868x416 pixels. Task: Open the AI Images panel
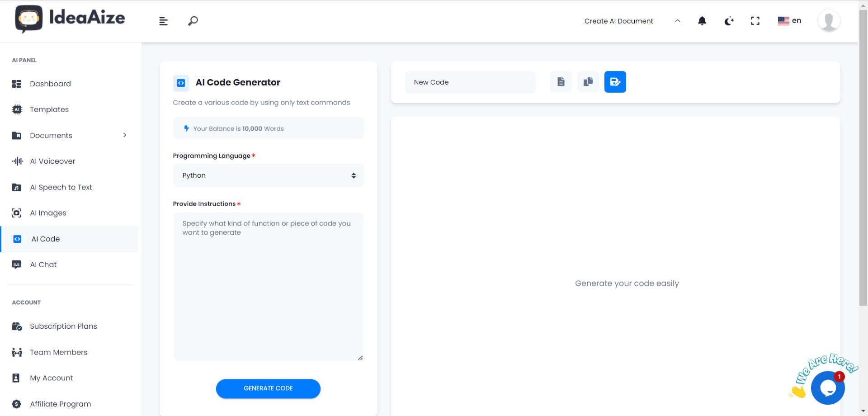(x=49, y=213)
